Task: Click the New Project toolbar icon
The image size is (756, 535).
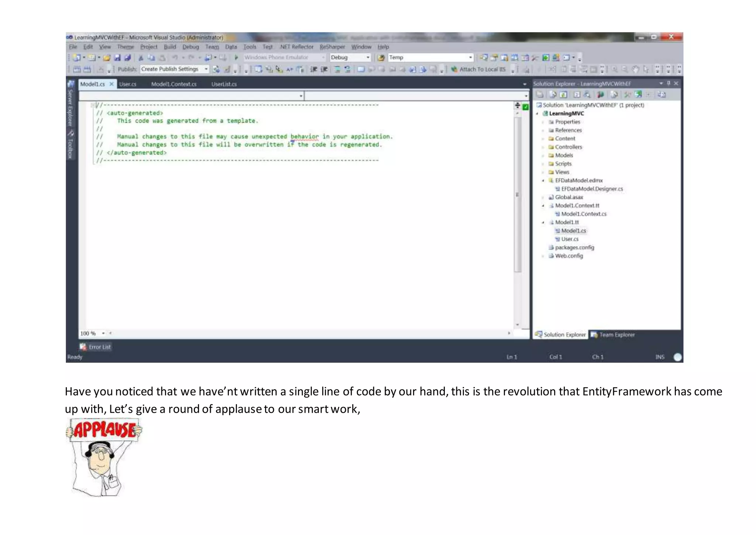Action: click(x=77, y=58)
